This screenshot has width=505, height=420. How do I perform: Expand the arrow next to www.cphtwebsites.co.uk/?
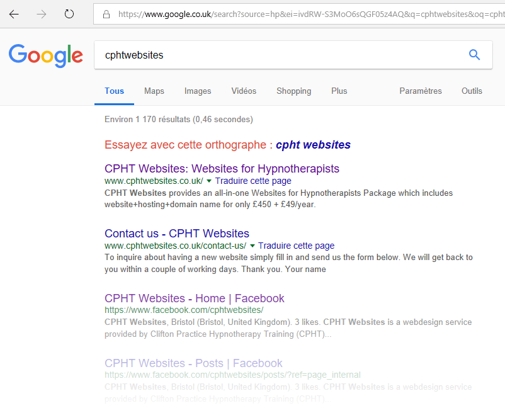pyautogui.click(x=209, y=181)
